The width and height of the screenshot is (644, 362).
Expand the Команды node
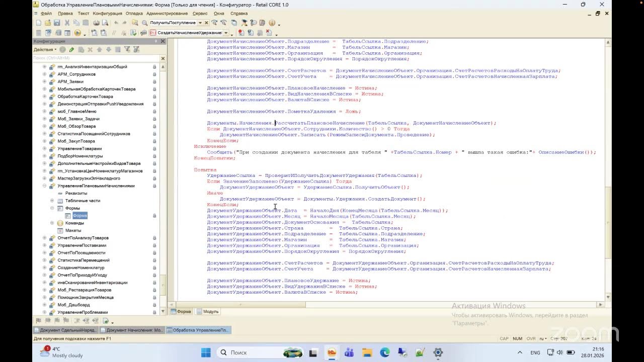(52, 223)
